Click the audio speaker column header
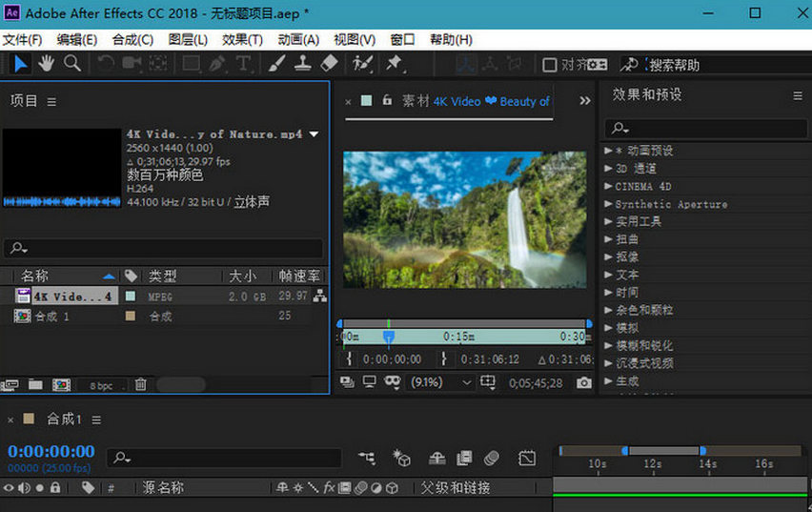 pos(24,487)
